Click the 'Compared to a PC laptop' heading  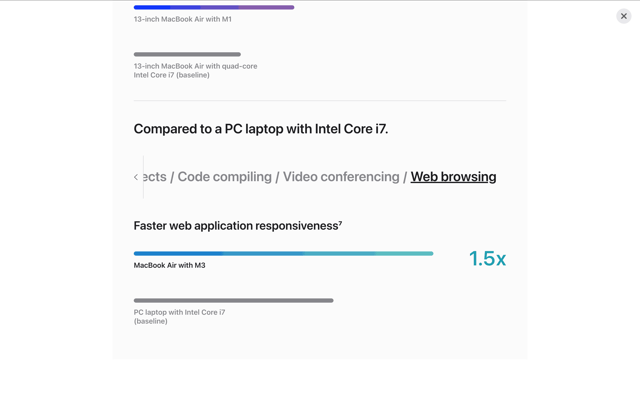(261, 129)
